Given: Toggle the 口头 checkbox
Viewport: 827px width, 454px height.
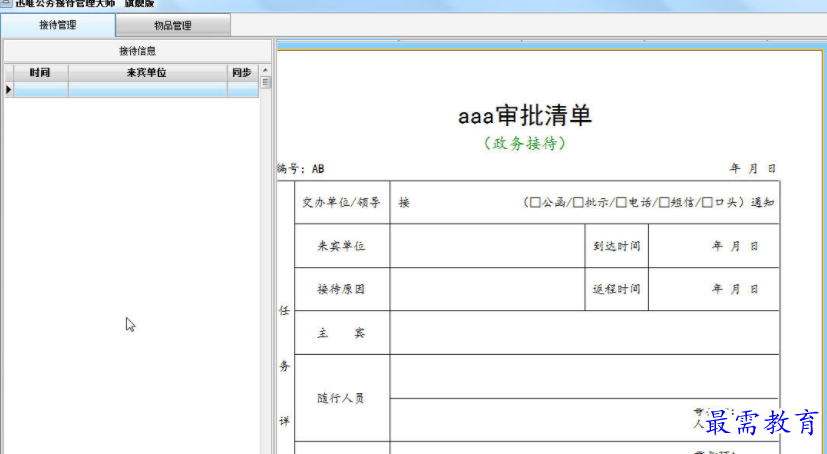Looking at the screenshot, I should (x=707, y=203).
